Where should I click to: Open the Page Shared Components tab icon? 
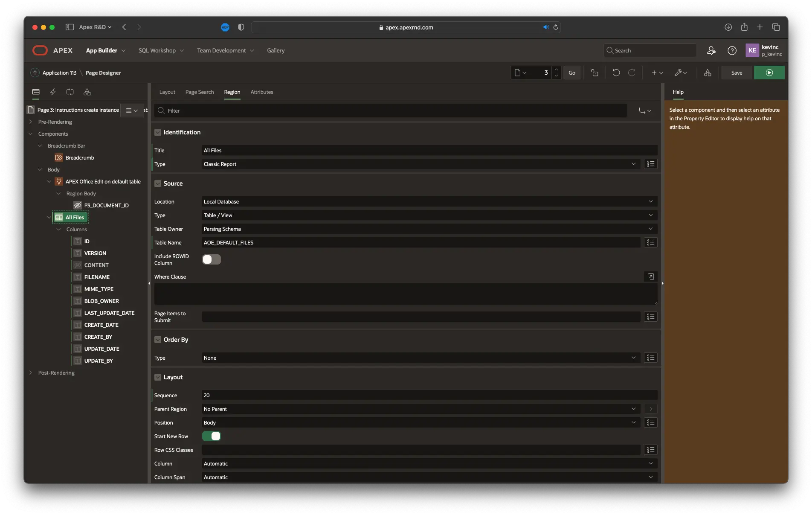tap(87, 92)
